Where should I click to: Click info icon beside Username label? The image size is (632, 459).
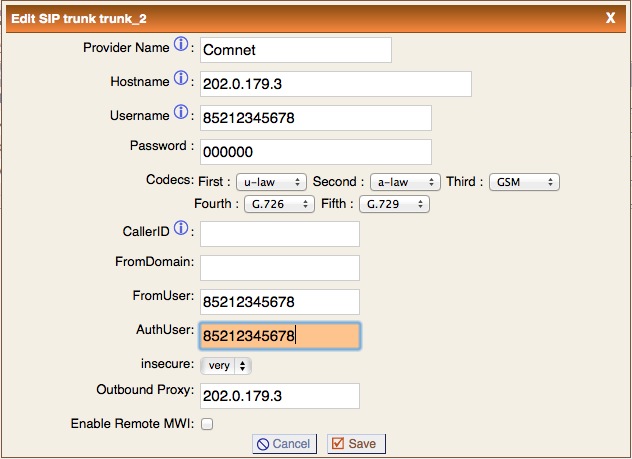tap(181, 113)
